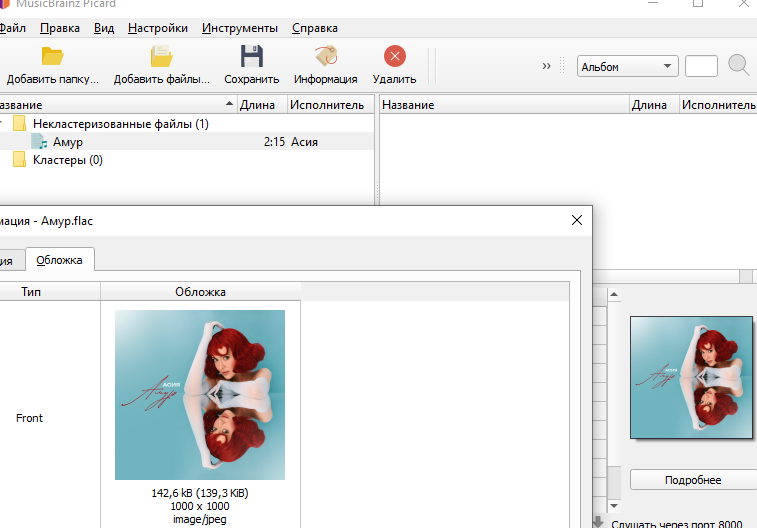The height and width of the screenshot is (528, 757).
Task: Click the Add Folder toolbar icon
Action: click(52, 56)
